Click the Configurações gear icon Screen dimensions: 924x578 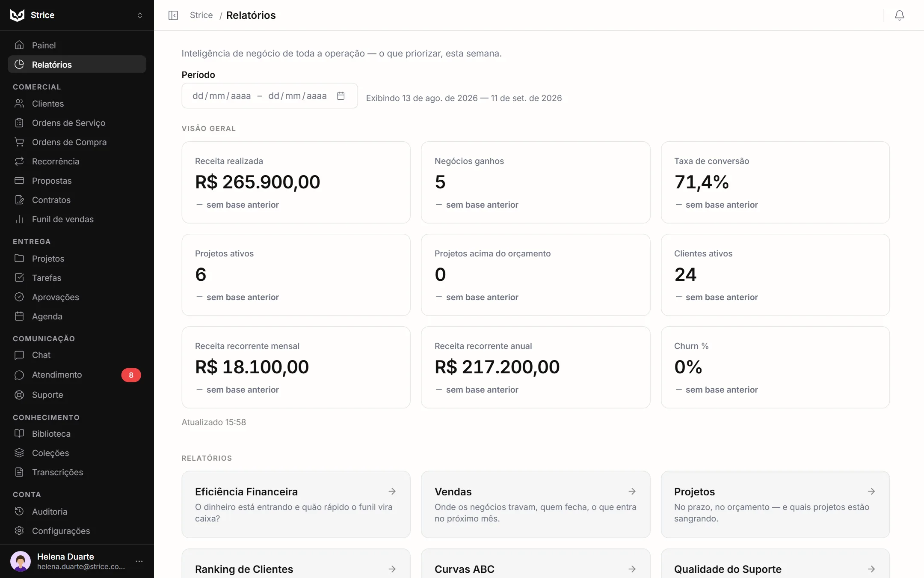[19, 530]
